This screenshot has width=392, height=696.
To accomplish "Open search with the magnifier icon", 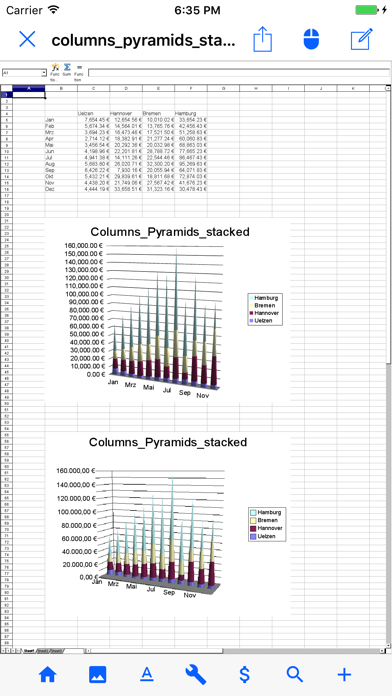I will click(294, 675).
